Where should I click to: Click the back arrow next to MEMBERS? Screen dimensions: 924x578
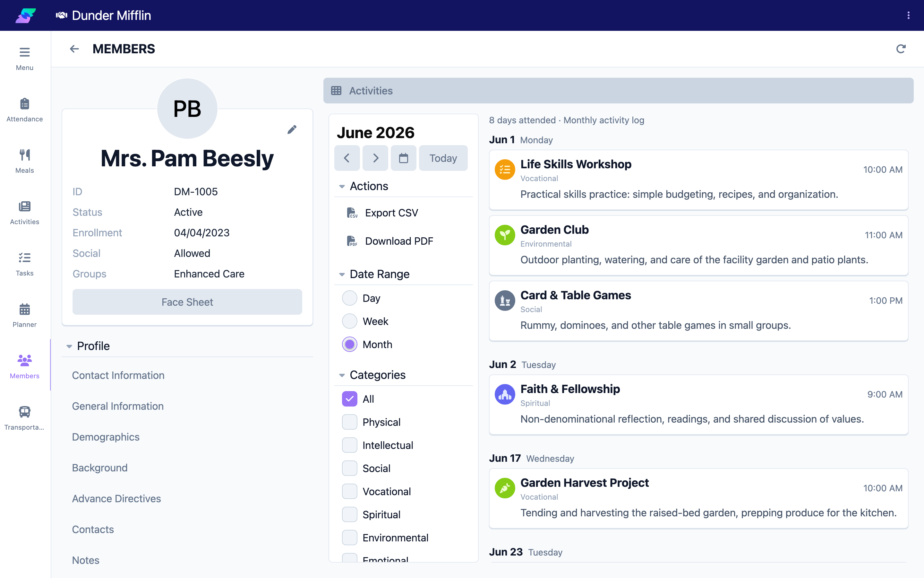pos(74,49)
